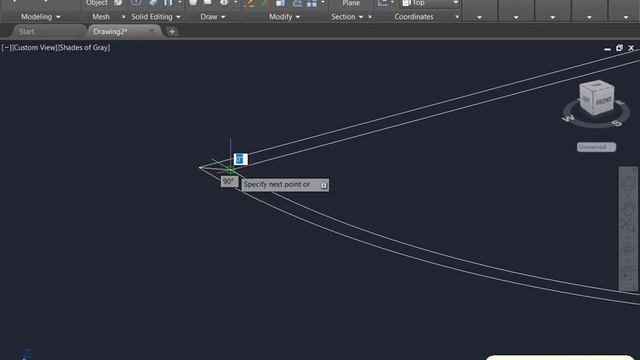
Task: Expand the Solid Editing panel dropdown
Action: (156, 17)
